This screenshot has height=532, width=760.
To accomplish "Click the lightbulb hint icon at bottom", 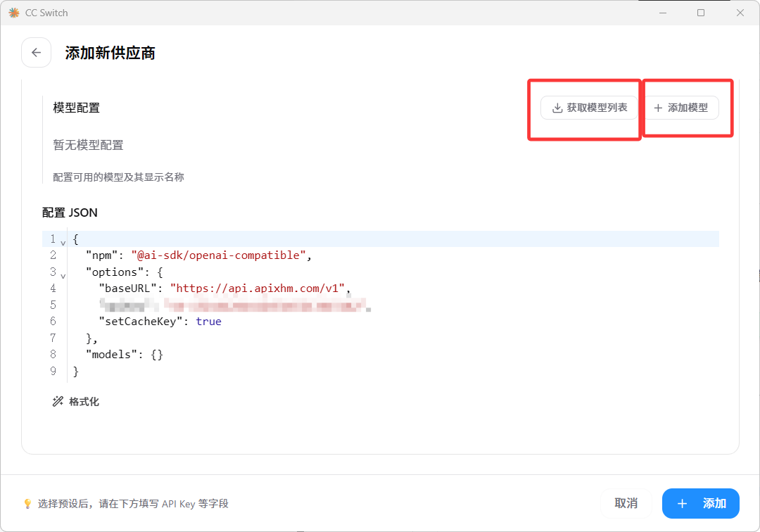I will [27, 504].
